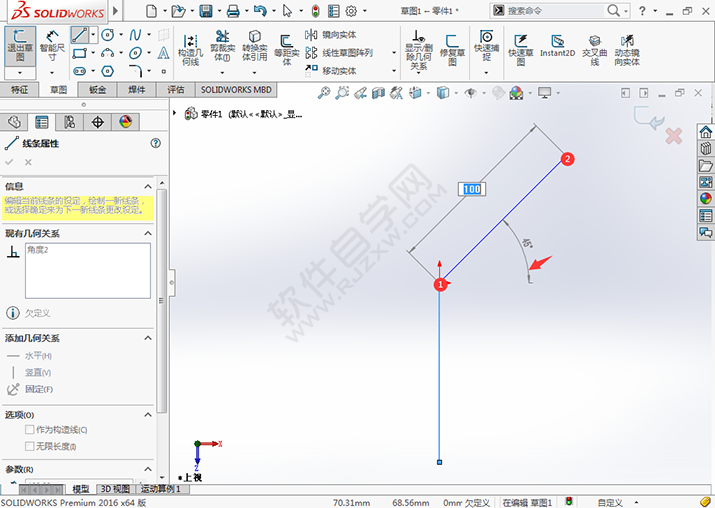715x508 pixels.
Task: Click Linear Sketch Pattern (线性草图阵列)
Action: (x=339, y=53)
